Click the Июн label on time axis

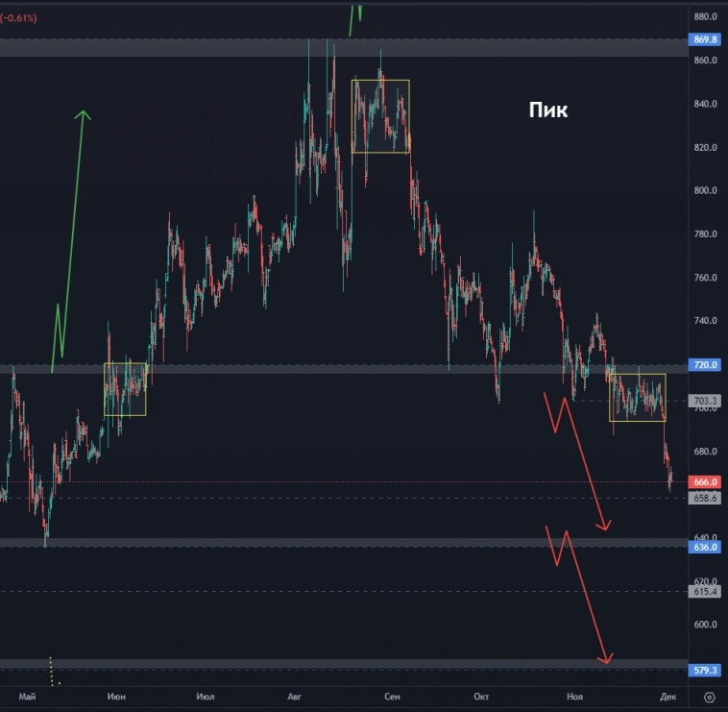[116, 697]
